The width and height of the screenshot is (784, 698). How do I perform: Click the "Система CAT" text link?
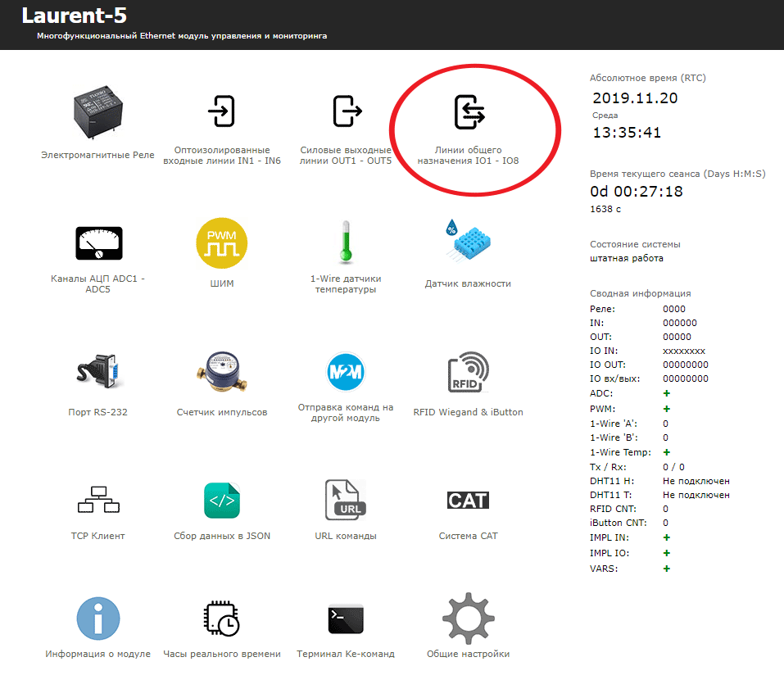(x=468, y=536)
